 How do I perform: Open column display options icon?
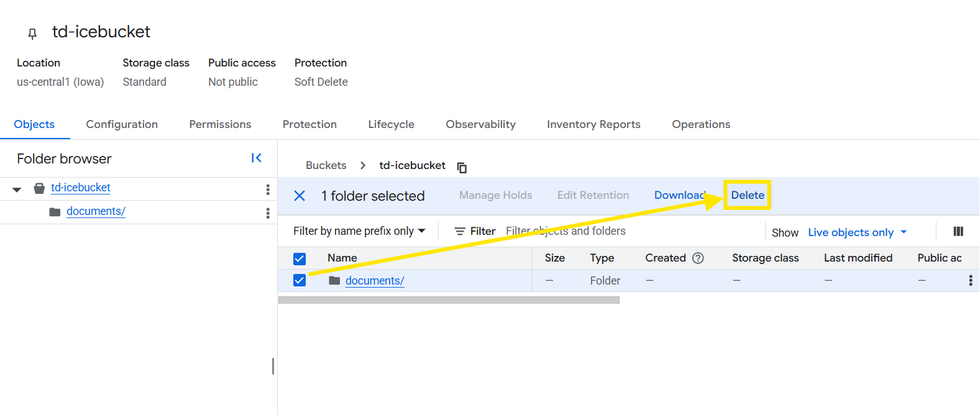point(958,232)
